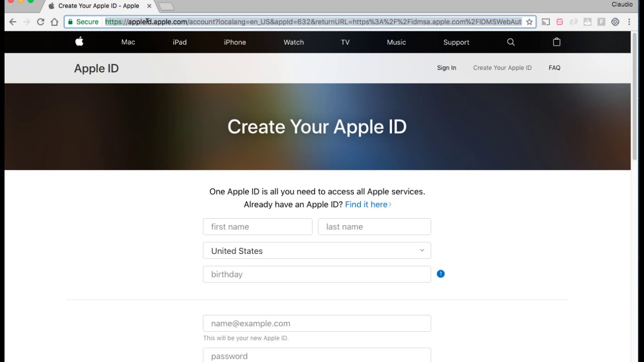
Task: Reload the page with refresh icon
Action: click(41, 22)
